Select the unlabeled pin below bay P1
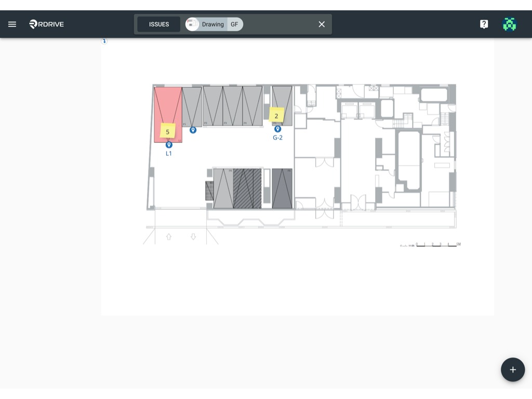The height and width of the screenshot is (399, 532). click(x=193, y=130)
